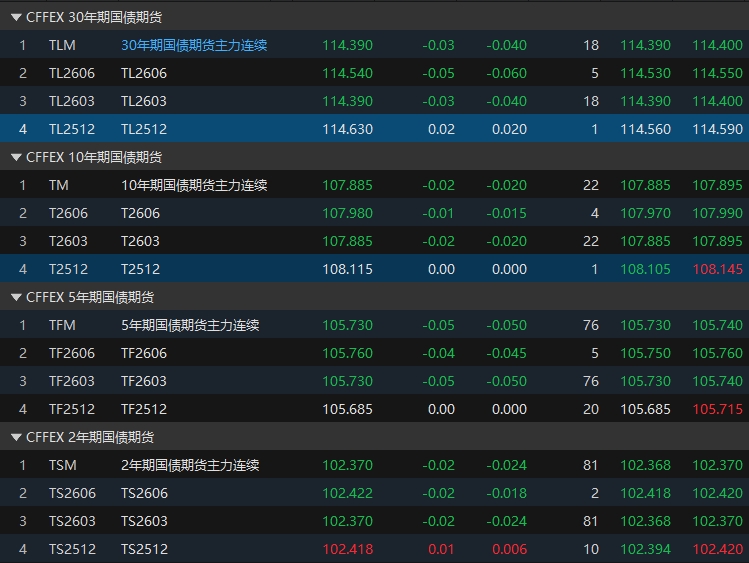Select the TM symbol cell

59,185
